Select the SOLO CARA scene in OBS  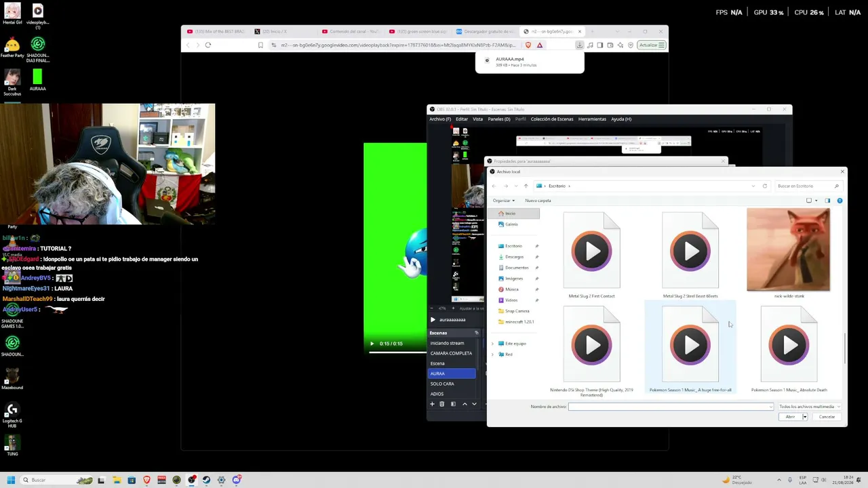[453, 384]
